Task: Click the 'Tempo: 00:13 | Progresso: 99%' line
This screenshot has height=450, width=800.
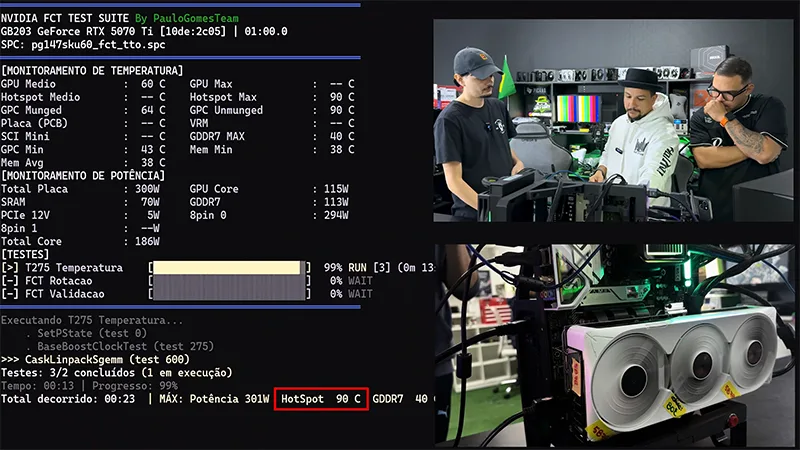Action: [89, 386]
